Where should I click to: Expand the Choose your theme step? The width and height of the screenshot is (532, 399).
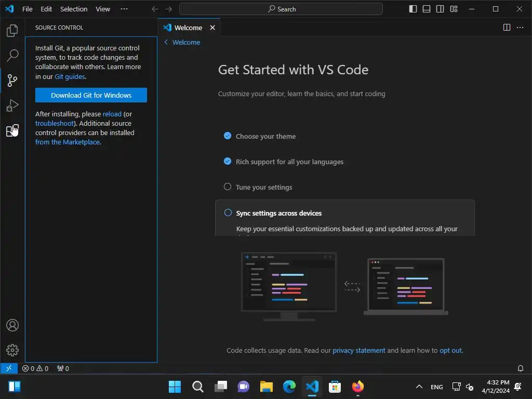coord(265,137)
